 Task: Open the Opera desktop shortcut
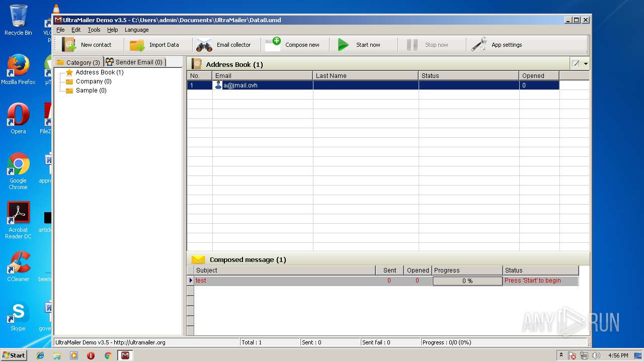(18, 119)
